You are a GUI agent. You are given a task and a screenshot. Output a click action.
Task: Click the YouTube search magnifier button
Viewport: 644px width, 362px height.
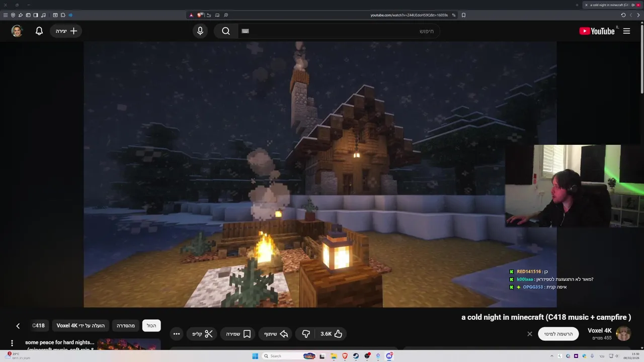[x=226, y=31]
